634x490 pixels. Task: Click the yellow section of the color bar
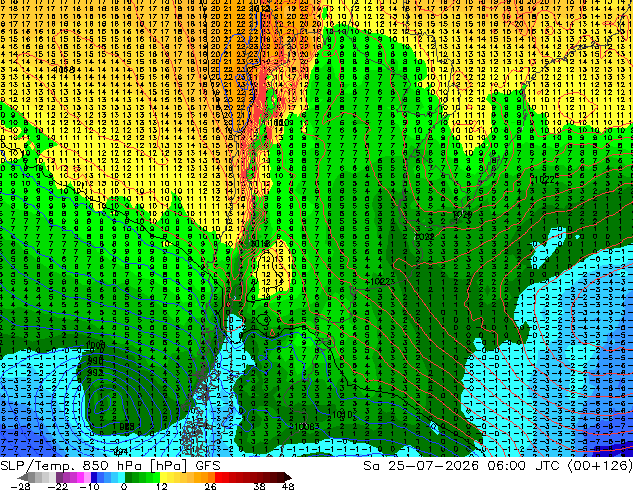click(x=164, y=477)
